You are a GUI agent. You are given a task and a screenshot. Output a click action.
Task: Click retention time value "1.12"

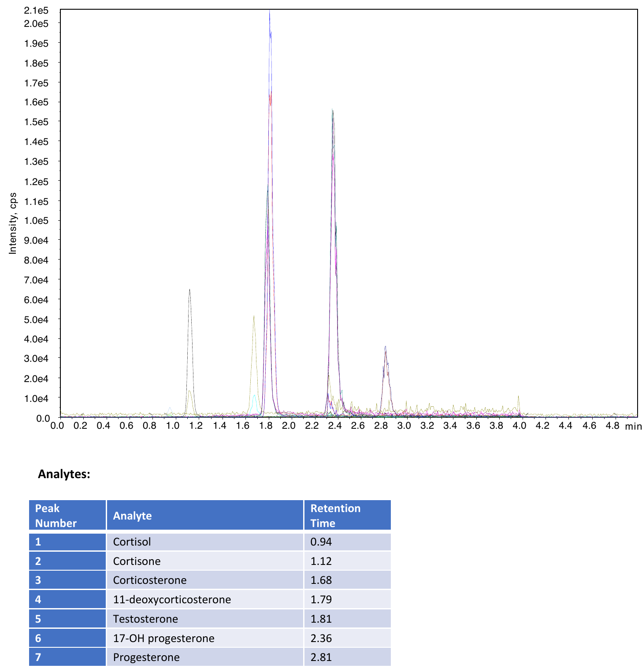(x=321, y=561)
